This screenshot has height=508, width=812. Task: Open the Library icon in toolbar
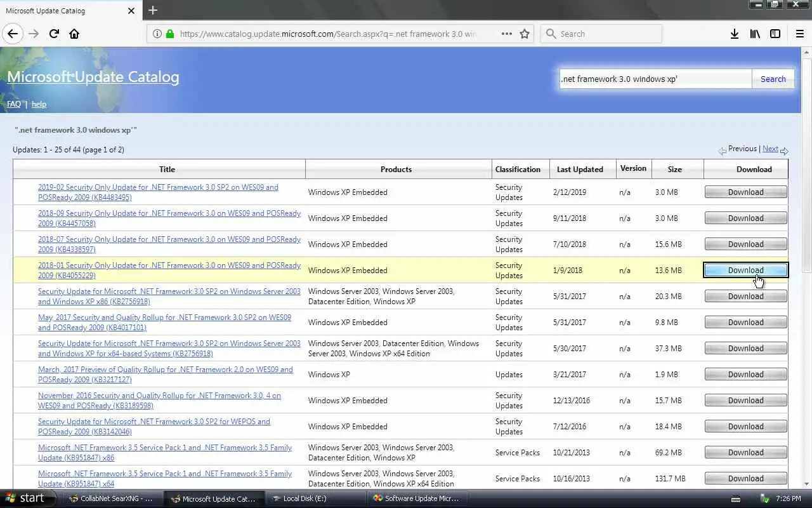pos(754,34)
